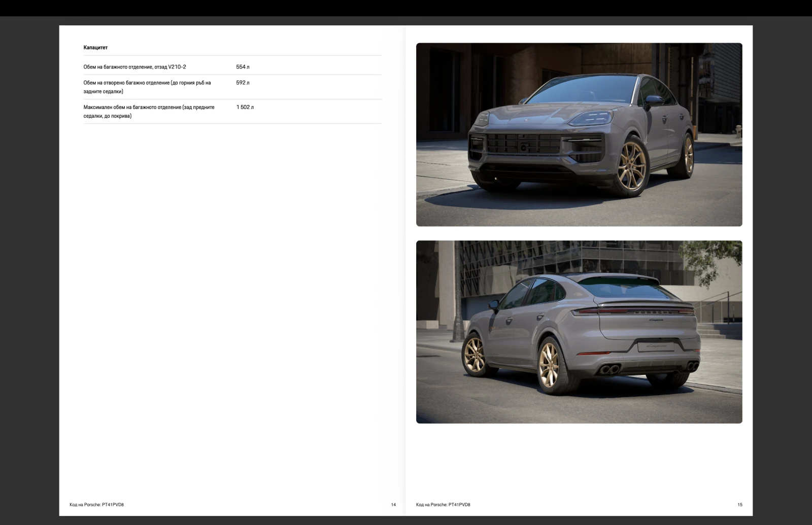Click Porsche code text on page 14
Viewport: 812px width, 525px height.
tap(96, 505)
